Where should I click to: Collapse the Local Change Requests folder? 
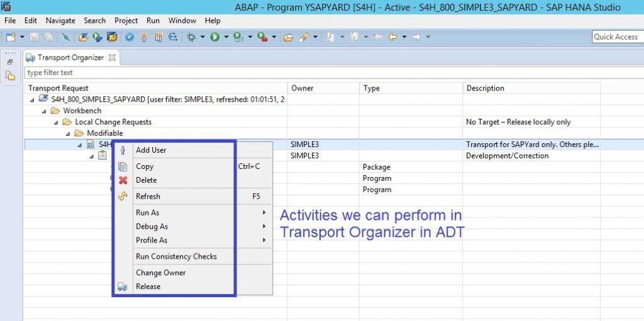56,122
